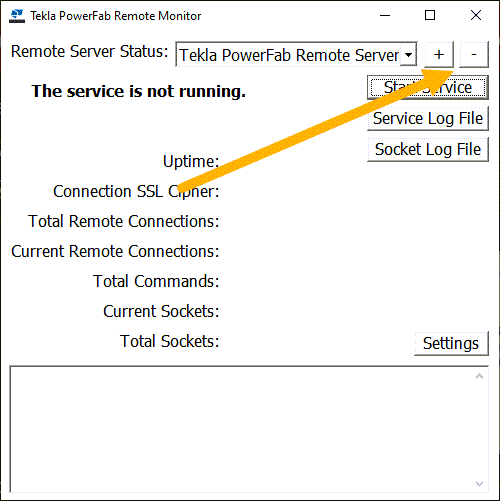Image resolution: width=500 pixels, height=501 pixels.
Task: Click the 'Current Sockets:' label
Action: pos(161,311)
